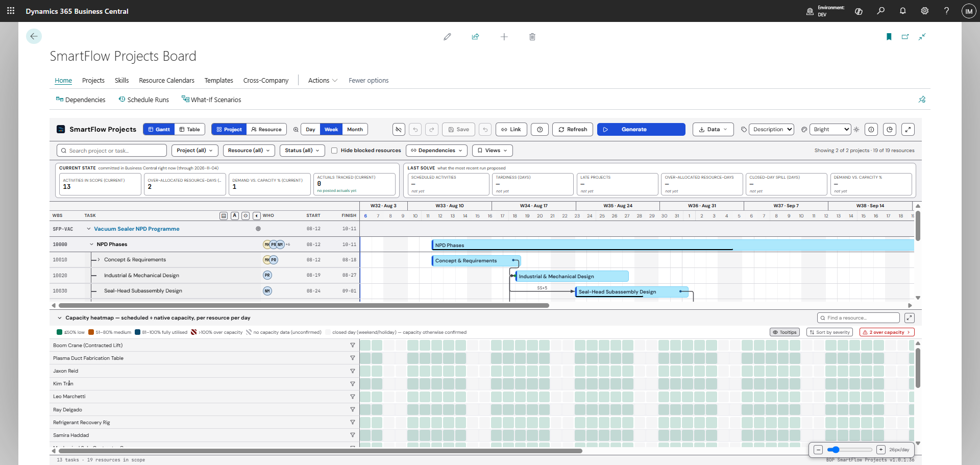Viewport: 980px width, 465px height.
Task: Open the Status (all) filter dropdown
Action: point(302,151)
